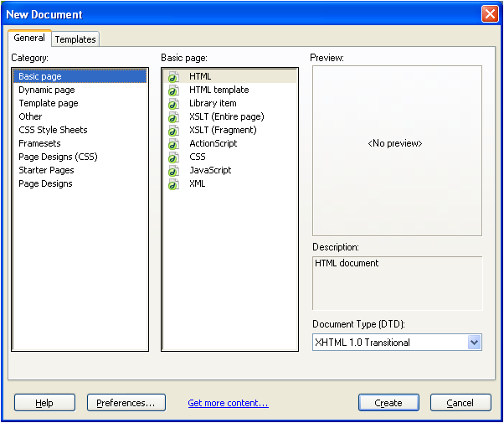Click the XSLT (Fragment) file icon

click(173, 131)
